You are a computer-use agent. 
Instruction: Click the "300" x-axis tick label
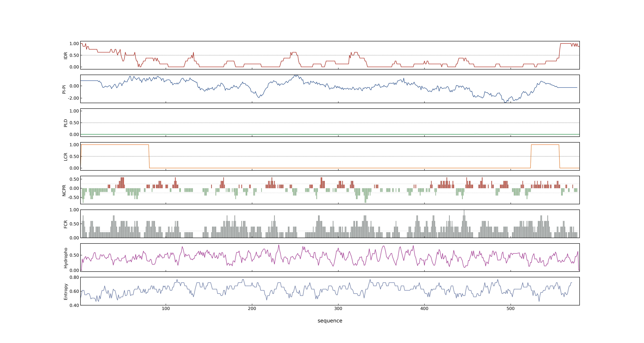click(338, 308)
